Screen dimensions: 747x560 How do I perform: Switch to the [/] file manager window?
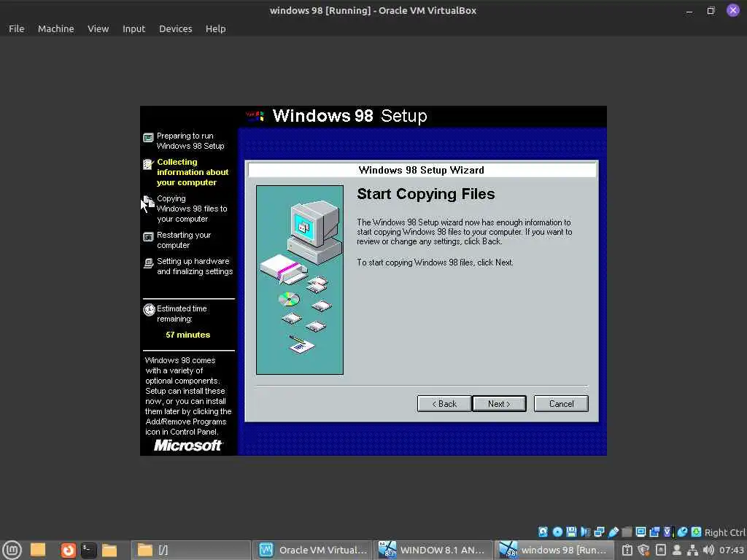pyautogui.click(x=191, y=550)
